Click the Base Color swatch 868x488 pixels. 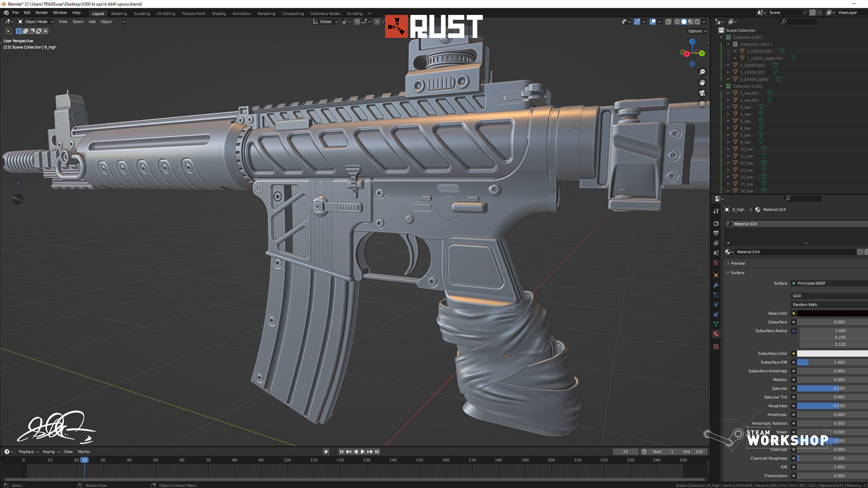coord(831,313)
